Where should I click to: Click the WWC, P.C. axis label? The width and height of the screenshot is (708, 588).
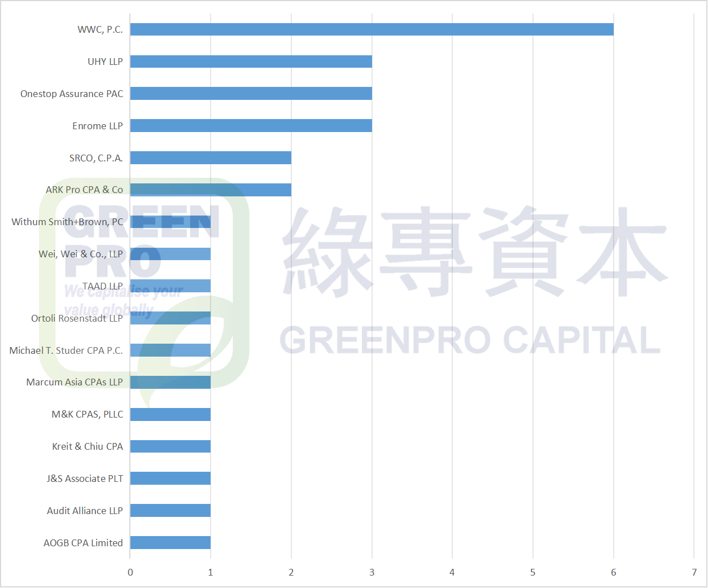(99, 29)
